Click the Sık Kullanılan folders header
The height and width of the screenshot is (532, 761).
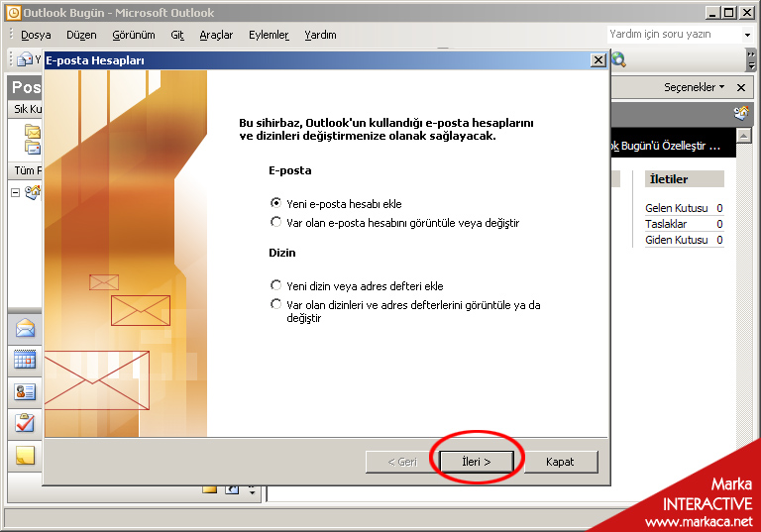tap(25, 109)
